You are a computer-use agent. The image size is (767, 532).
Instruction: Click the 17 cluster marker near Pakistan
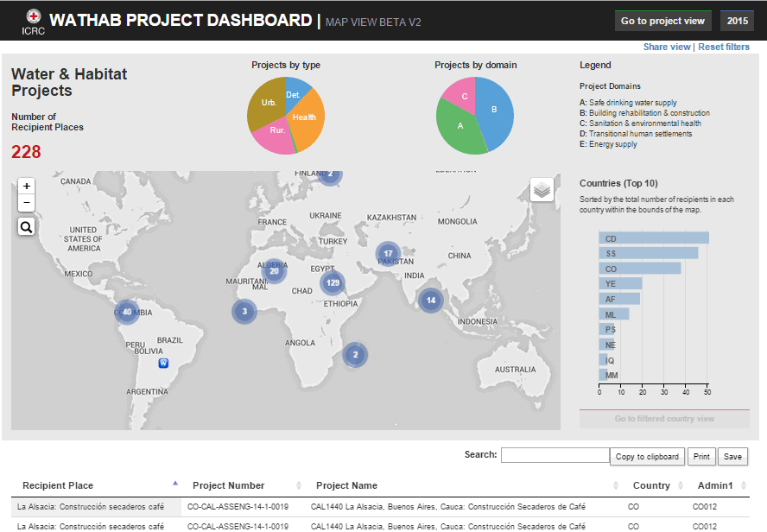(388, 254)
